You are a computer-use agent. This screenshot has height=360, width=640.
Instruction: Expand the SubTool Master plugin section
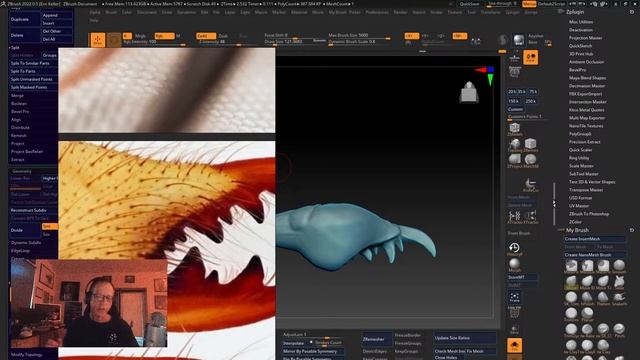pos(584,174)
